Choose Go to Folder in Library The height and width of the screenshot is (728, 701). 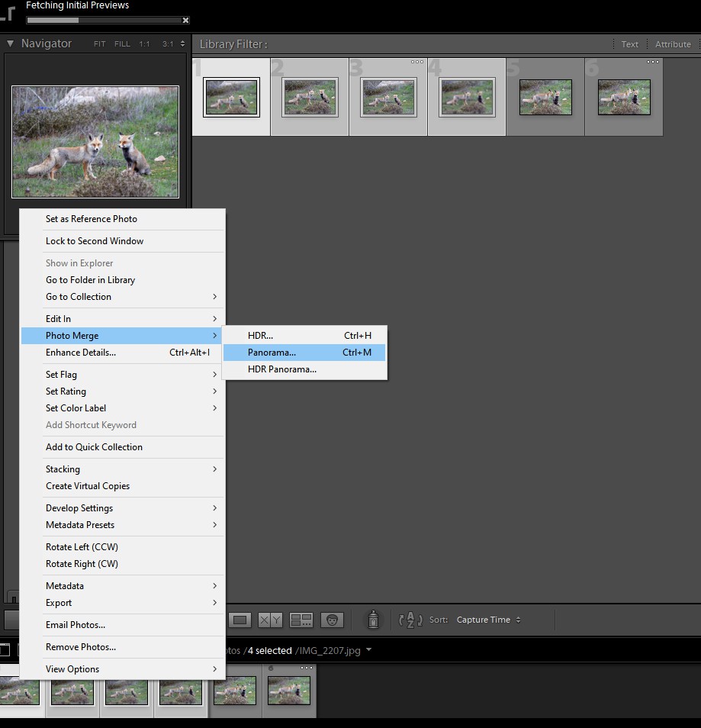click(x=124, y=280)
